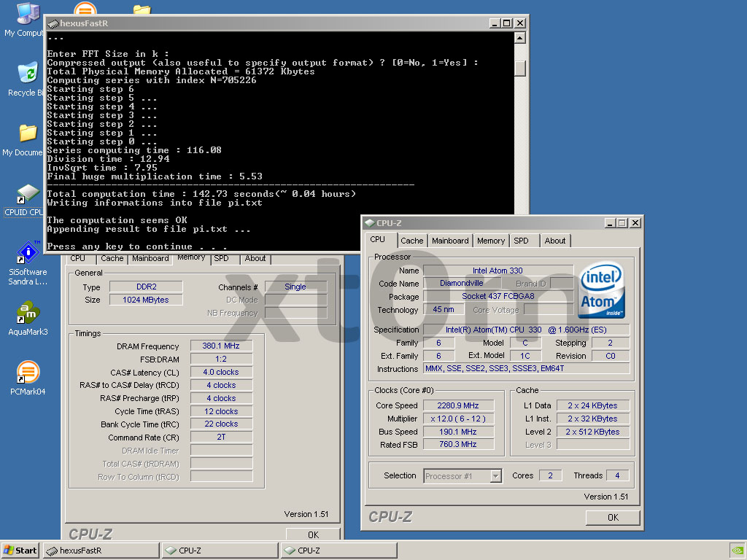This screenshot has height=560, width=747.
Task: Activate first CPU-Z taskbar button
Action: coord(220,551)
